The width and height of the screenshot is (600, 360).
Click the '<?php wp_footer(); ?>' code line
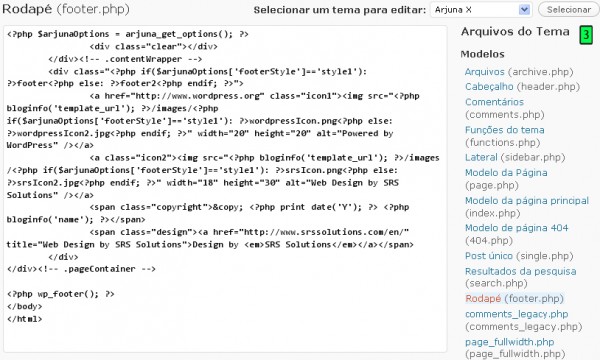point(60,294)
